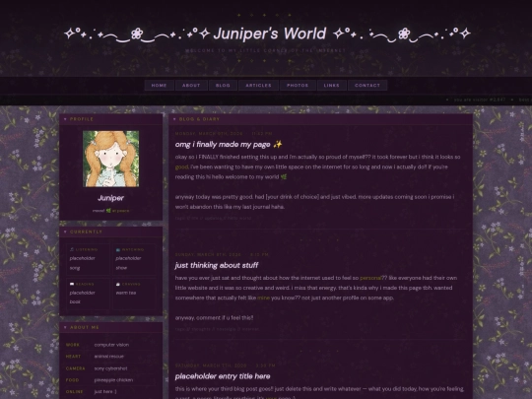The image size is (532, 399).
Task: Open the HOME navigation tab
Action: [x=160, y=85]
